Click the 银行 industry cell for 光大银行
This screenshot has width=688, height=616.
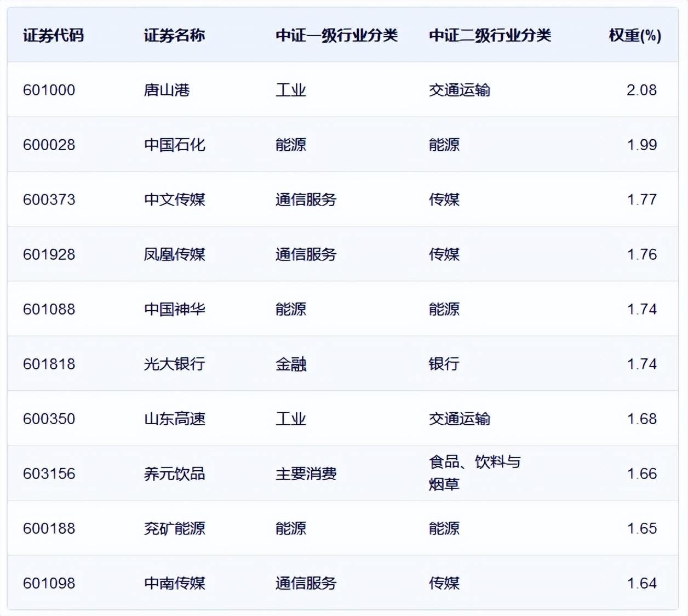pos(444,363)
